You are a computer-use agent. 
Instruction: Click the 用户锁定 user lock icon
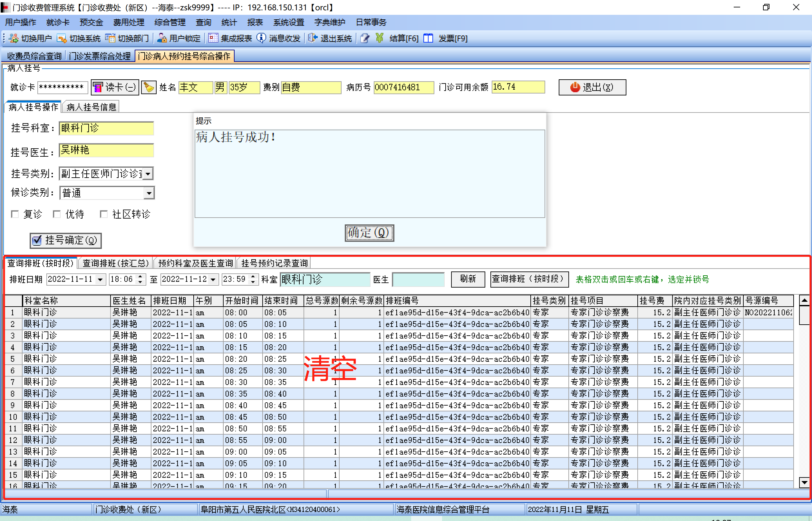pos(162,38)
